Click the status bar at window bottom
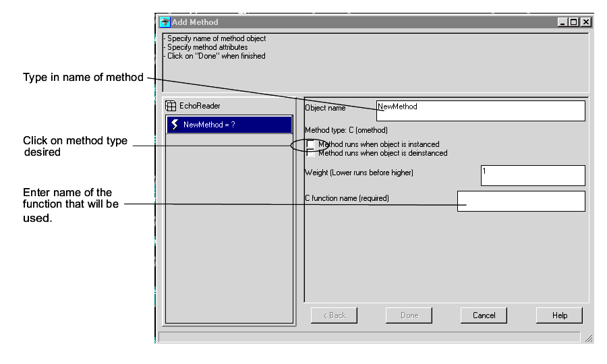 (368, 337)
